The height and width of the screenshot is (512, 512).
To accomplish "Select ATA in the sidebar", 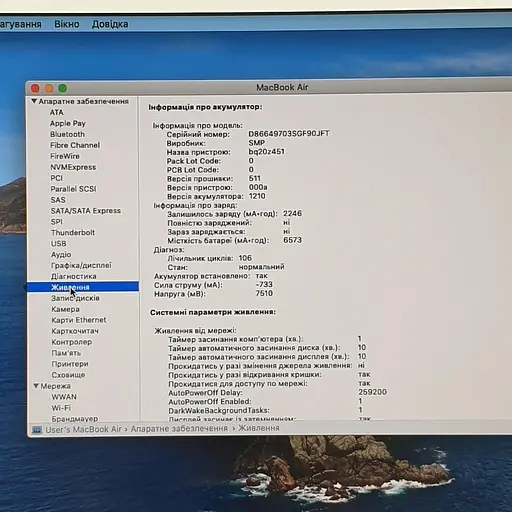I will tap(57, 112).
